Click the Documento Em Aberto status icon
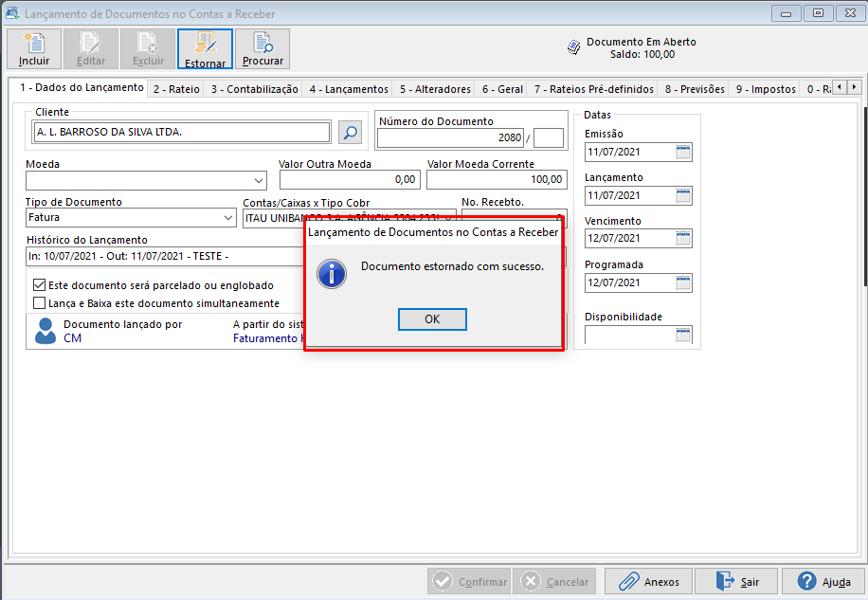 [574, 47]
